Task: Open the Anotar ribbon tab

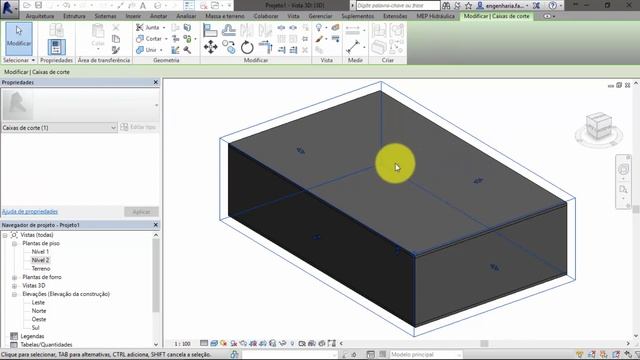Action: click(x=158, y=16)
